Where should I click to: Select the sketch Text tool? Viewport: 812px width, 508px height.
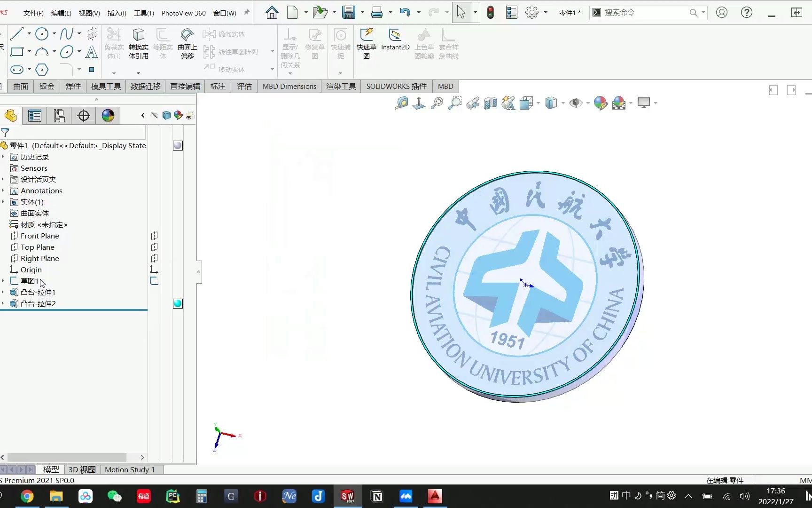92,52
